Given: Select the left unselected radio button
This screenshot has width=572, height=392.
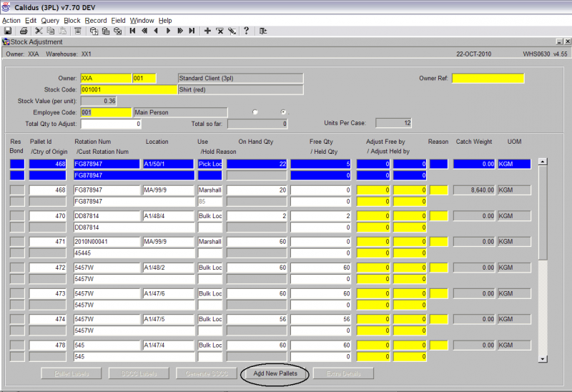Looking at the screenshot, I should point(255,112).
